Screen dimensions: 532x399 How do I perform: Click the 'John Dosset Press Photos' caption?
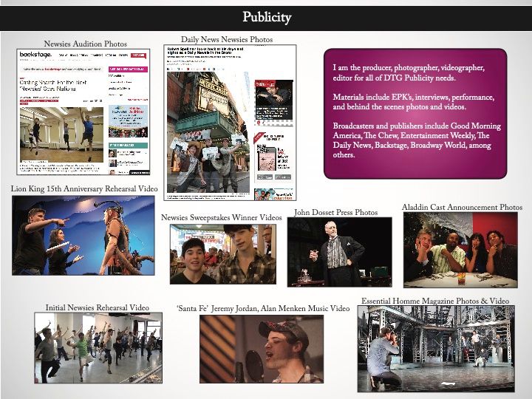[x=336, y=212]
